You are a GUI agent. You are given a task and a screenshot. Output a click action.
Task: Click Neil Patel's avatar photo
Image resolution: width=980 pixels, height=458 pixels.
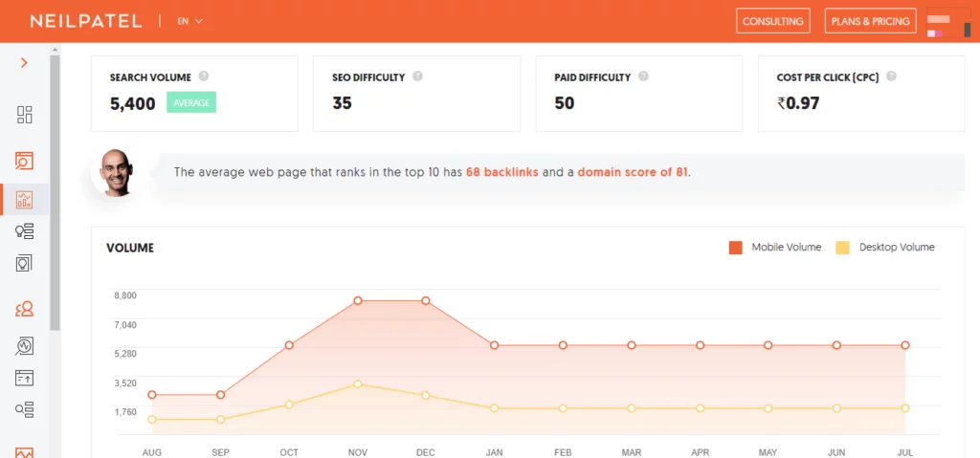coord(115,172)
